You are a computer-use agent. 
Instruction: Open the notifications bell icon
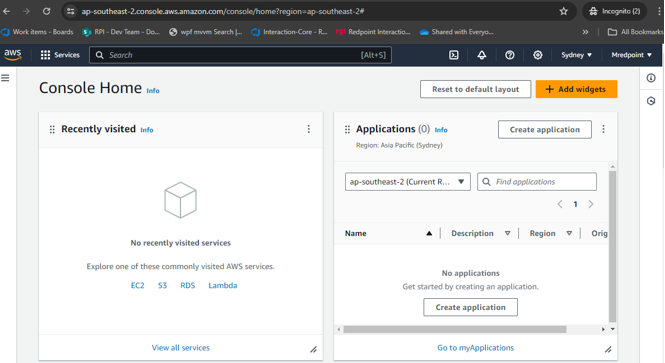[482, 55]
